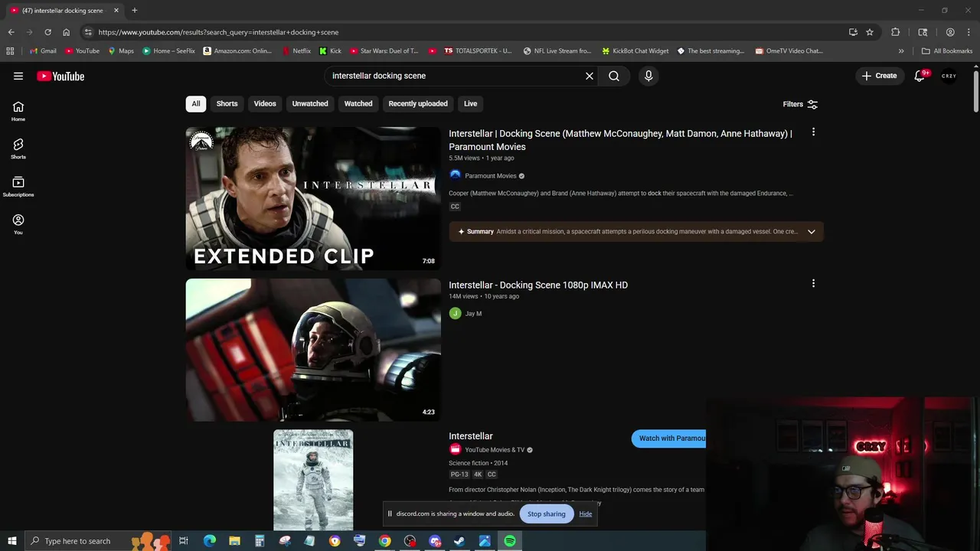
Task: Select the Recently uploaded filter chip
Action: coord(418,104)
